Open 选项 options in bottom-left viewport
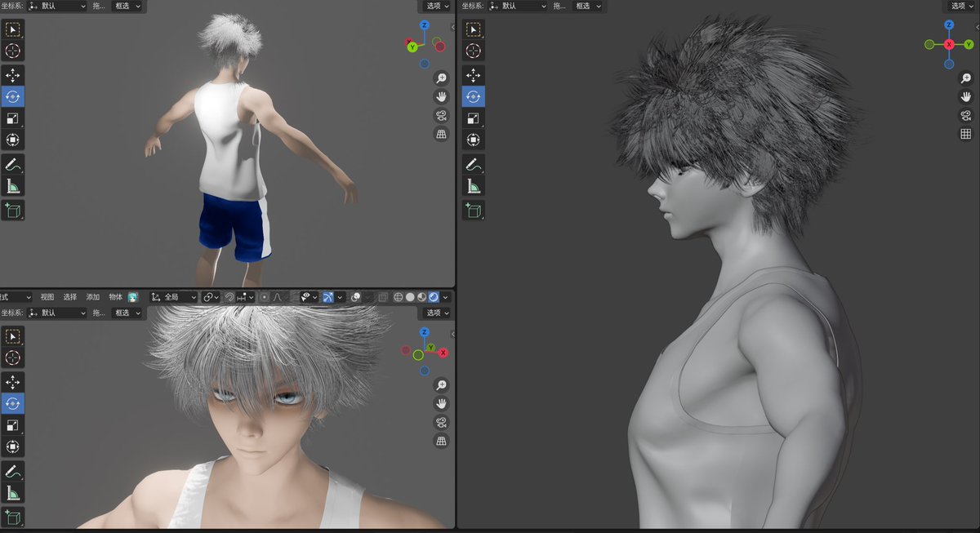 tap(436, 313)
